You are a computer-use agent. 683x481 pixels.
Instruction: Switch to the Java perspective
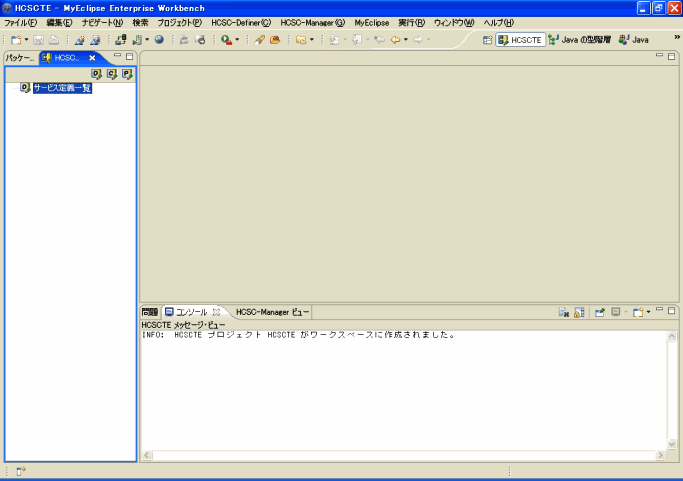[x=634, y=40]
